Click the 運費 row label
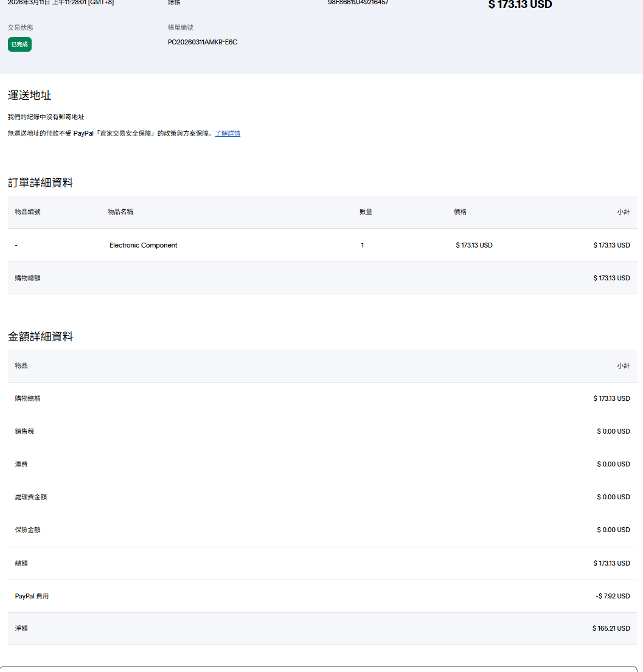Image resolution: width=643 pixels, height=672 pixels. pos(21,464)
